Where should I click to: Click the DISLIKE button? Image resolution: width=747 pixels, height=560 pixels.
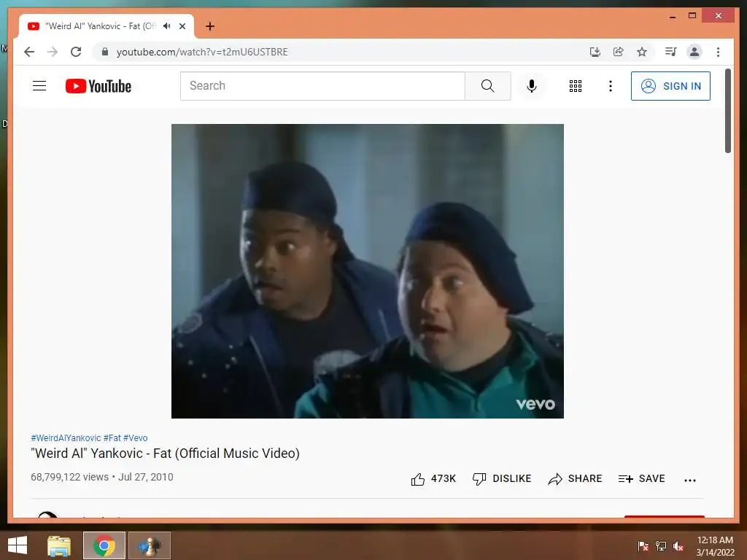point(502,478)
